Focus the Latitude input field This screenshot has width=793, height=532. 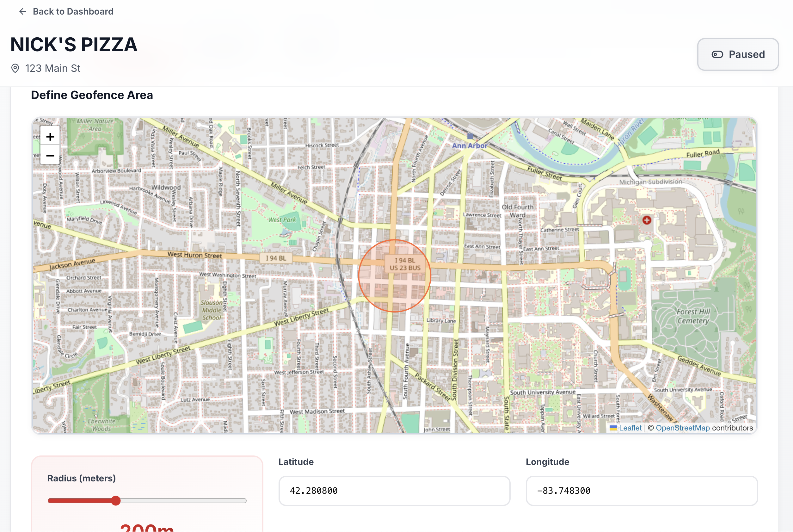[x=394, y=491]
